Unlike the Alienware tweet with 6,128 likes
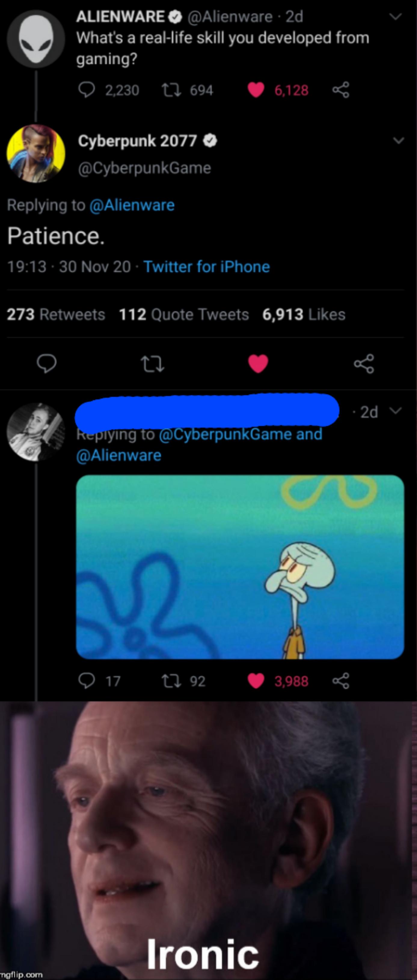Screen dimensions: 417x980 [256, 90]
